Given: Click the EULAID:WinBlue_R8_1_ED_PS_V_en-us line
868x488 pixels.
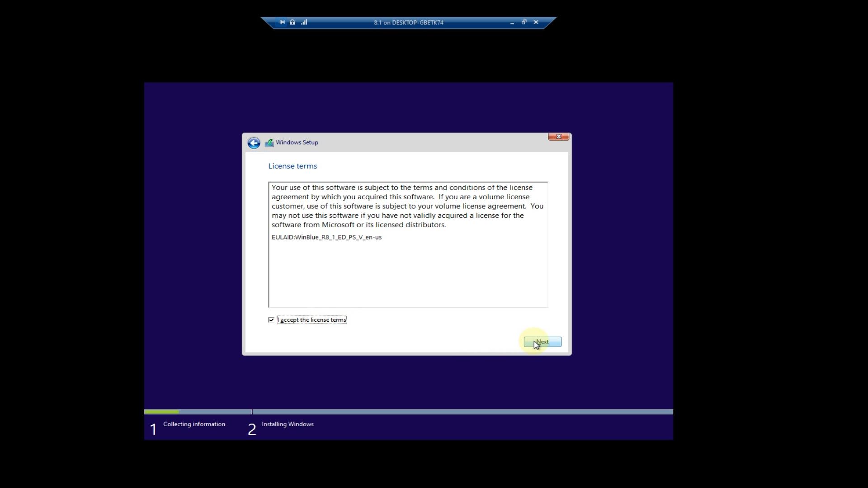Looking at the screenshot, I should pos(326,237).
